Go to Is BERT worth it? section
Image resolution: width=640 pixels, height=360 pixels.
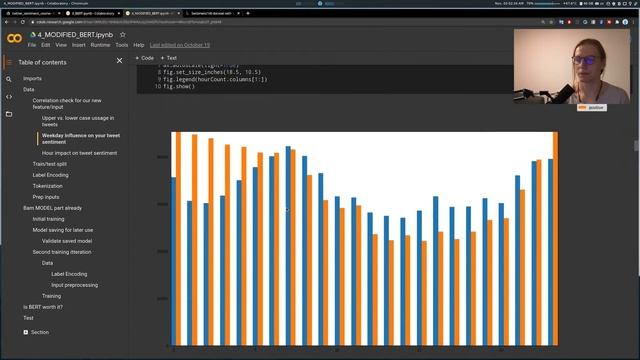(43, 307)
